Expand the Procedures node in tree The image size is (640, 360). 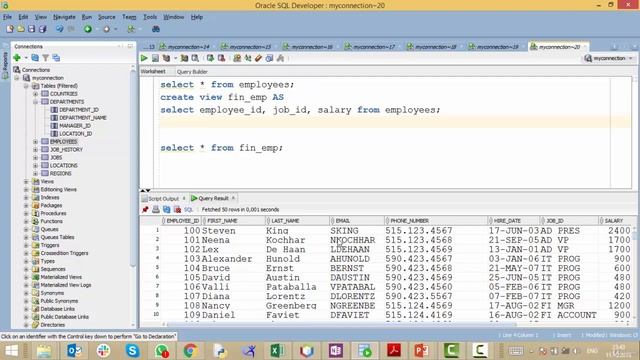(26, 213)
